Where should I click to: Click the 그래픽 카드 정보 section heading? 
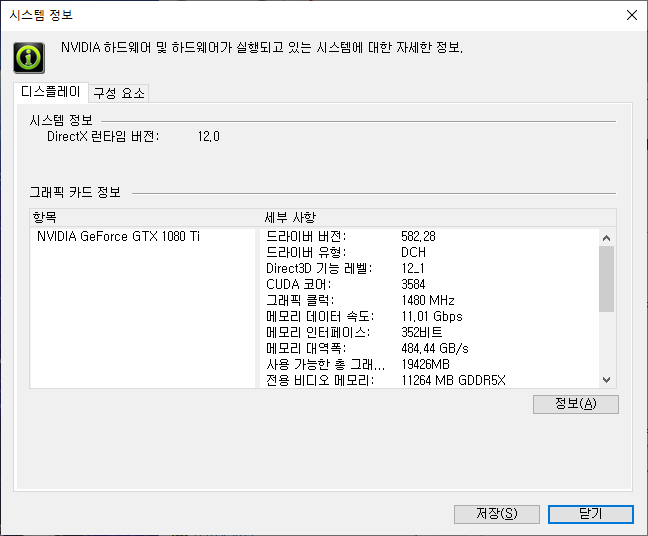tap(75, 192)
